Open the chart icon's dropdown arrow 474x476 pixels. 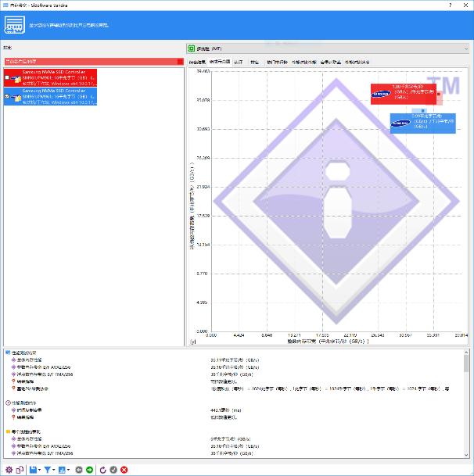pos(68,470)
